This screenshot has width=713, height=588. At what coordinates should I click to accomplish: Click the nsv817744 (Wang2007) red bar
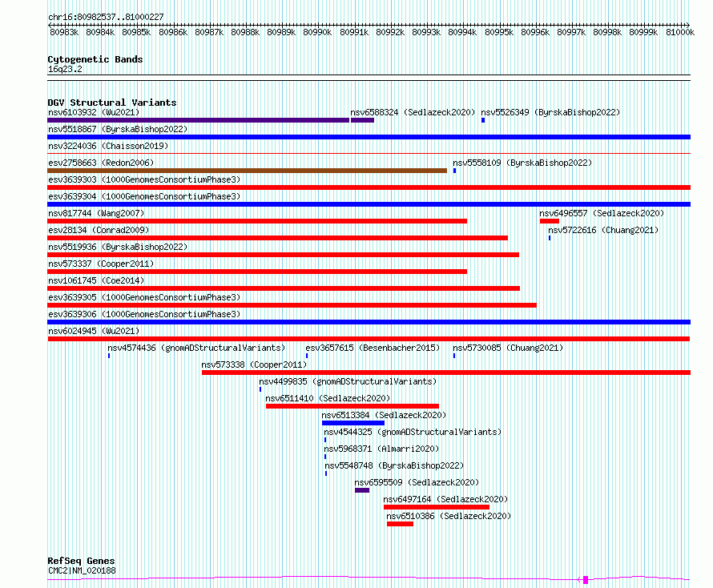pos(257,221)
